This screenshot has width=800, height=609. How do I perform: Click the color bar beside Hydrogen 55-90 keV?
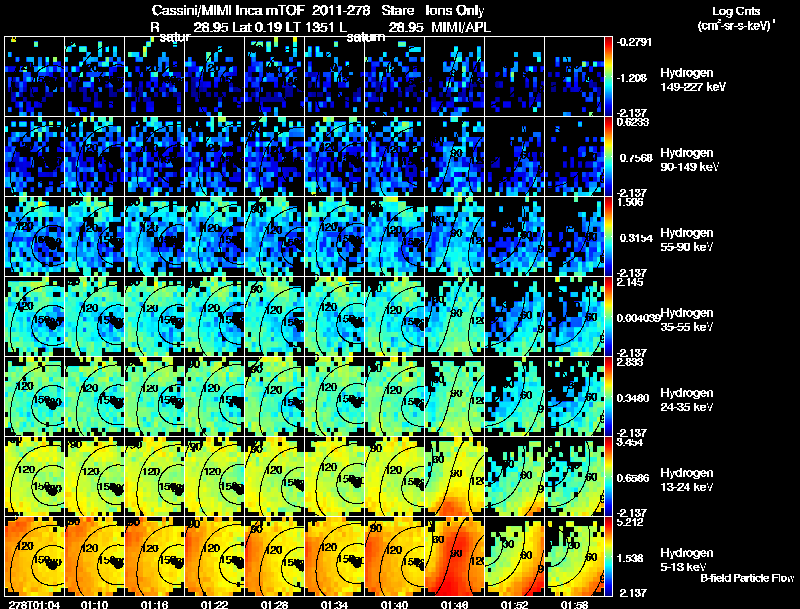[608, 237]
